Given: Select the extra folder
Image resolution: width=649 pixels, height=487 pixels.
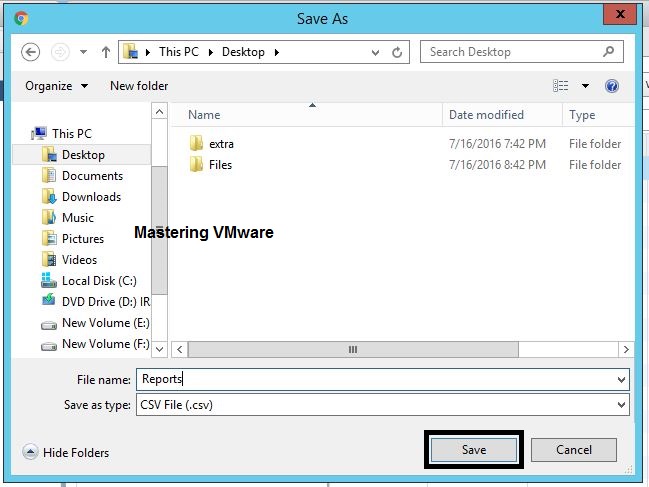Looking at the screenshot, I should click(221, 144).
